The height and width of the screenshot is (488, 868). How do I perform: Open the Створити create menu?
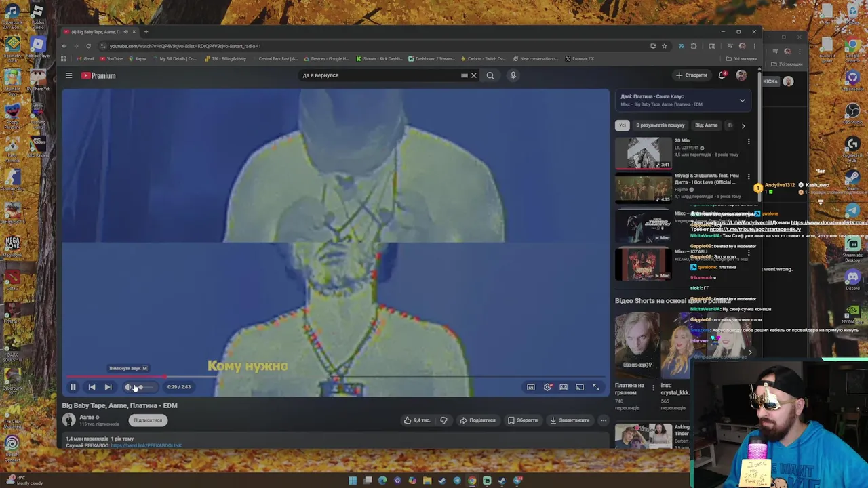[x=692, y=75]
